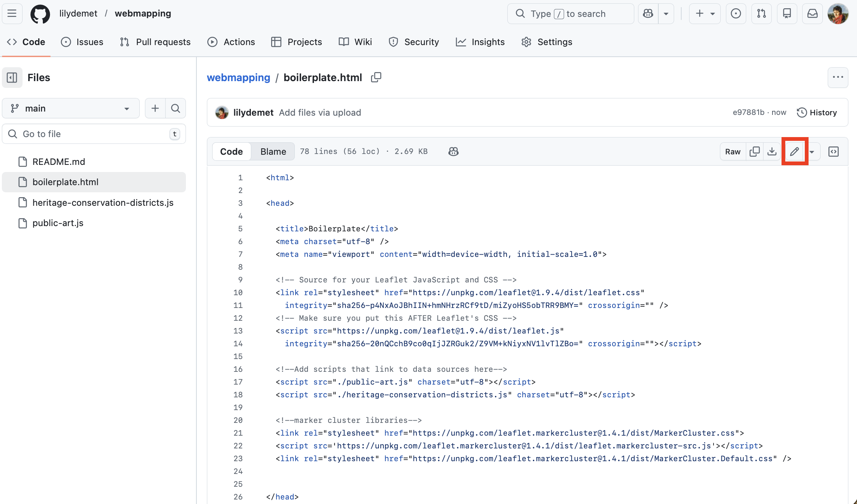Image resolution: width=857 pixels, height=504 pixels.
Task: Open the create new plus dropdown
Action: click(705, 14)
